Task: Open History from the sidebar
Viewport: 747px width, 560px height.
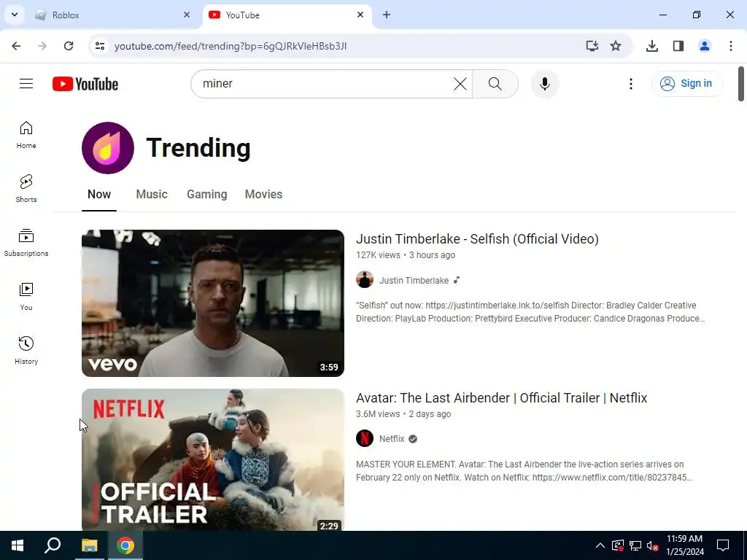Action: pyautogui.click(x=26, y=350)
